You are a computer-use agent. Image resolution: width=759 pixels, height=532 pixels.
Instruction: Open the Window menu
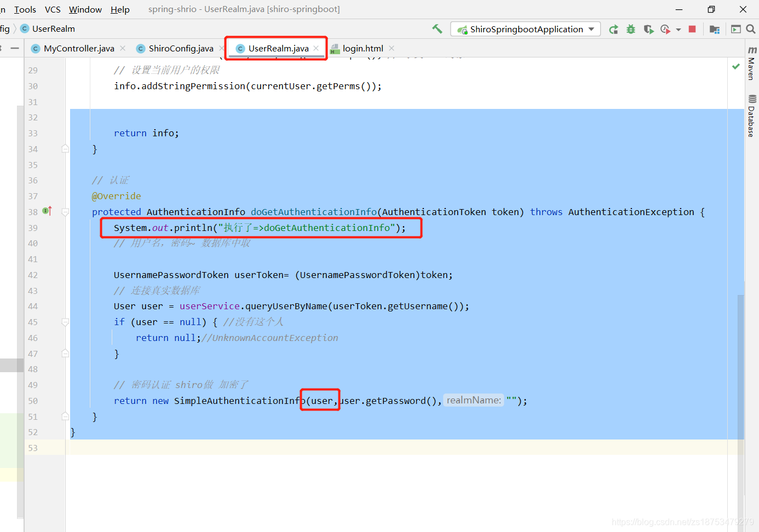(x=85, y=9)
